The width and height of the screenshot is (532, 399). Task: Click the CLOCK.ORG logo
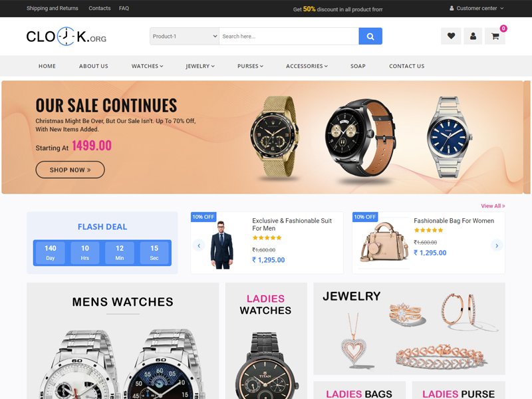(66, 37)
